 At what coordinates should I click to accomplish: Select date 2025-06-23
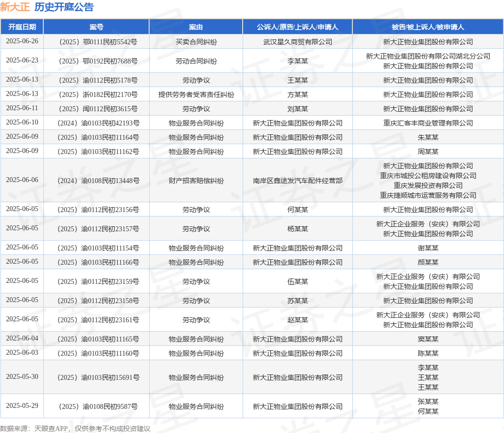pyautogui.click(x=22, y=61)
